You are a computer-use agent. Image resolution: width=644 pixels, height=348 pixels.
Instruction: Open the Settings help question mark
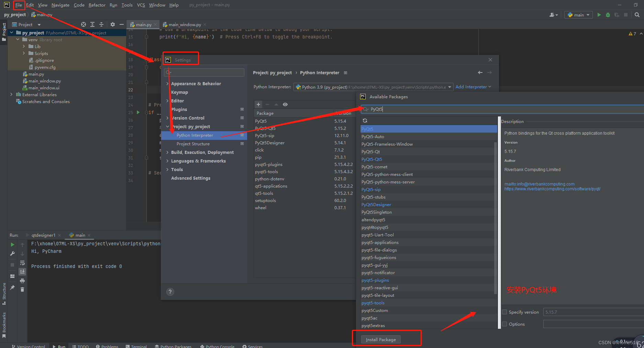(170, 292)
